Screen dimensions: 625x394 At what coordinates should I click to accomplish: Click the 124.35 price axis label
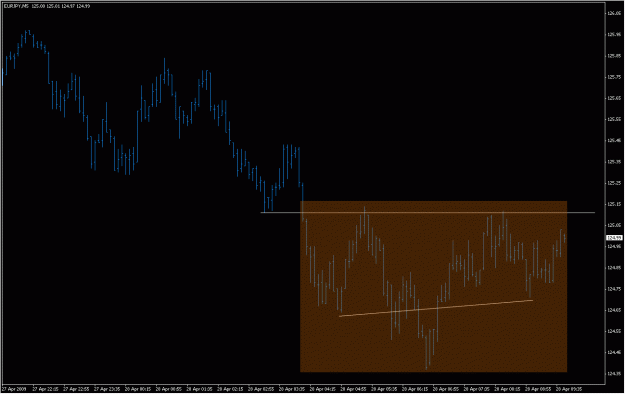pyautogui.click(x=614, y=374)
